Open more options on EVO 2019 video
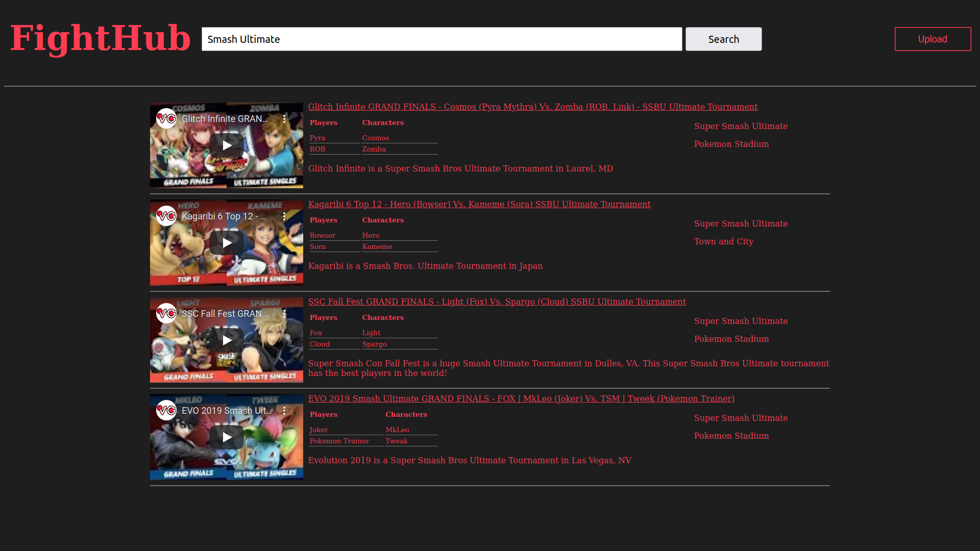This screenshot has height=551, width=980. (x=284, y=411)
